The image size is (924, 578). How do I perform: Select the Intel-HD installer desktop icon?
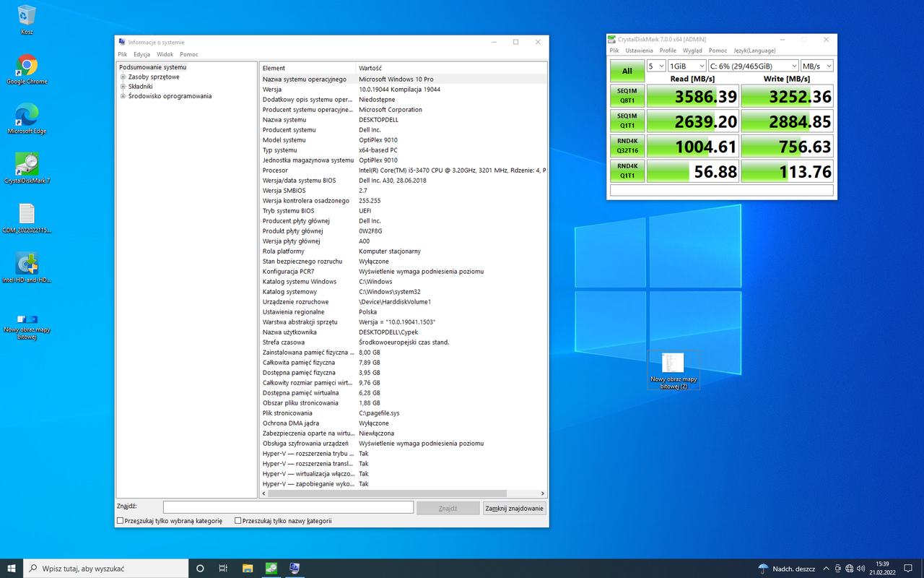click(27, 268)
